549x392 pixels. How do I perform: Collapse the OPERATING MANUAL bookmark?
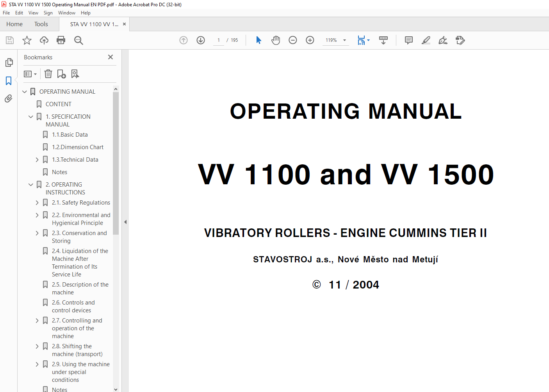point(25,92)
